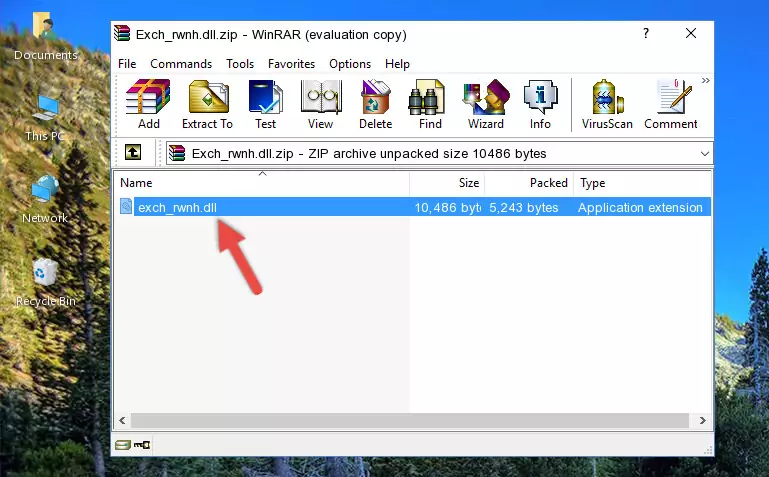The image size is (769, 477).
Task: Open the Tools menu
Action: [240, 64]
